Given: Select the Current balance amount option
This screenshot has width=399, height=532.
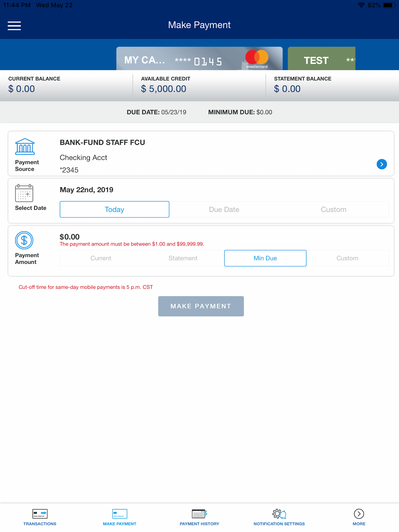Looking at the screenshot, I should click(x=101, y=258).
